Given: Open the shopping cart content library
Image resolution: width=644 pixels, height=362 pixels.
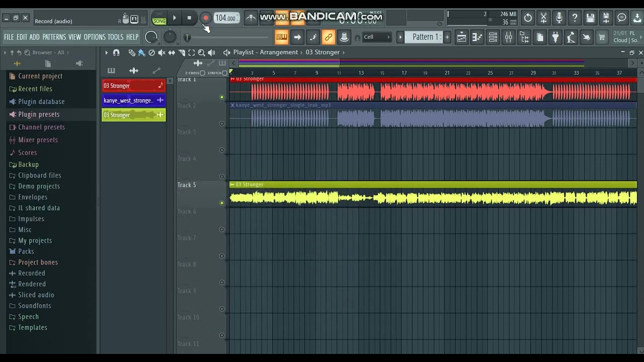Looking at the screenshot, I should 602,37.
